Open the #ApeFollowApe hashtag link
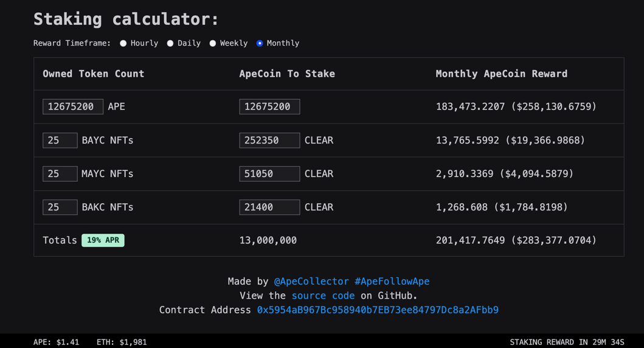The image size is (644, 348). pos(392,281)
